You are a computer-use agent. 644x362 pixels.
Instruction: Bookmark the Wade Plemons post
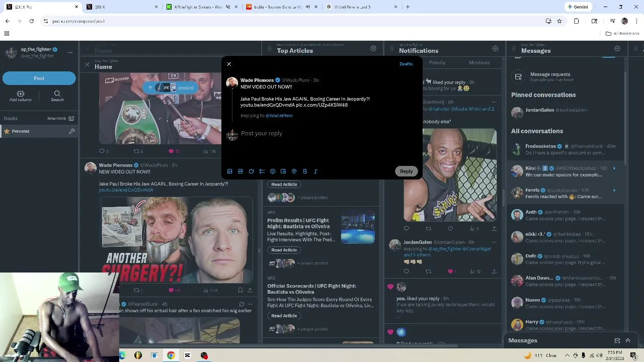pos(240,290)
